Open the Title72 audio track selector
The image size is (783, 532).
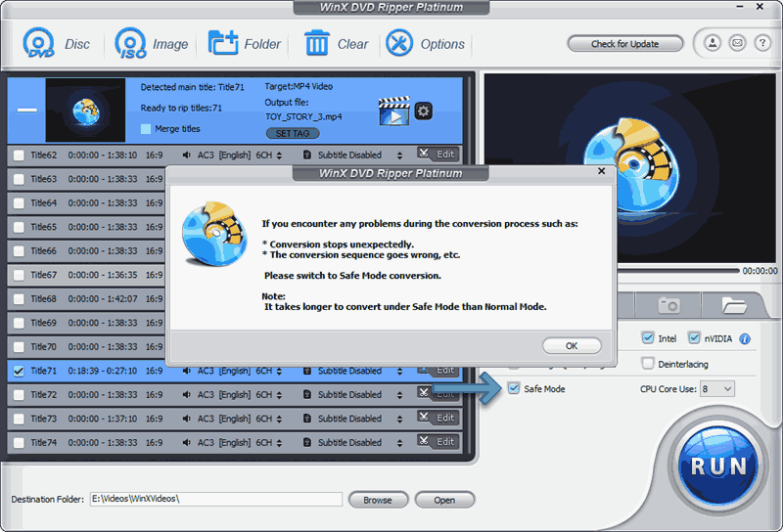(279, 395)
